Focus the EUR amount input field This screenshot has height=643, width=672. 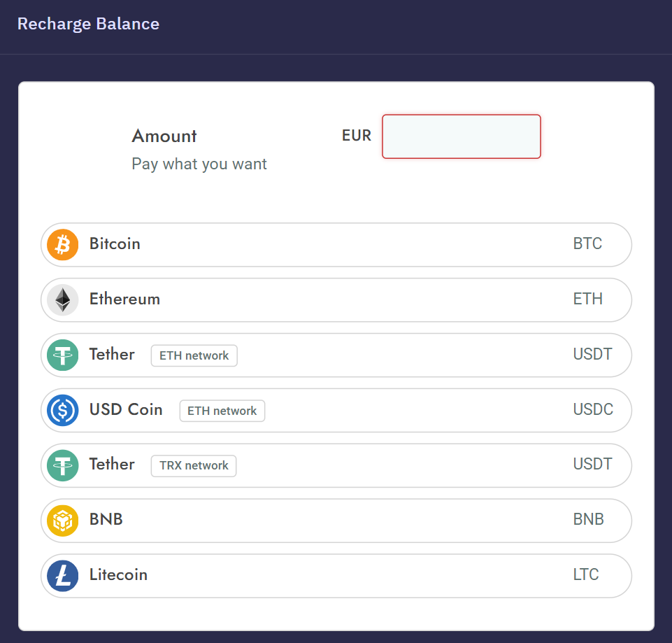coord(461,136)
